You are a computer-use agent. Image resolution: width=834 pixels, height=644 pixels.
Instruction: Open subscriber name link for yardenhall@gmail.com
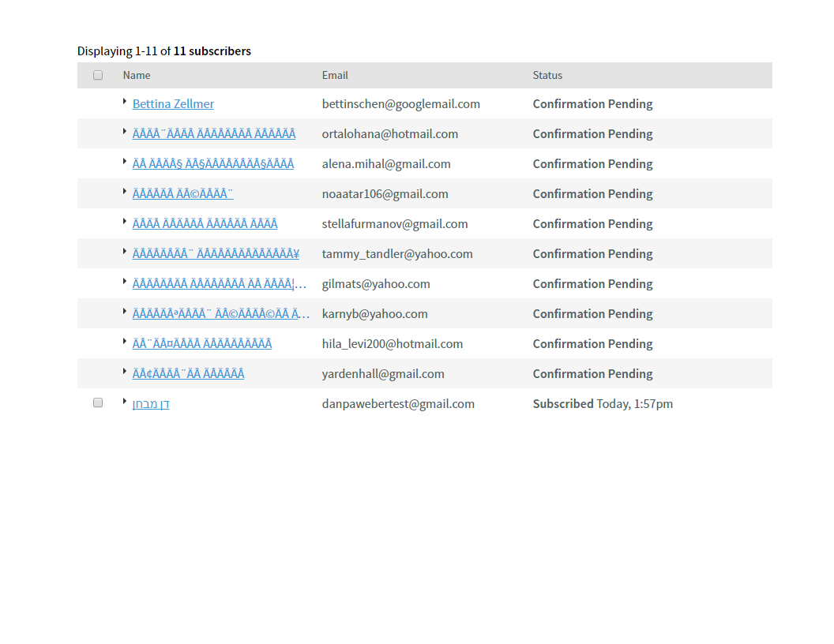coord(188,374)
